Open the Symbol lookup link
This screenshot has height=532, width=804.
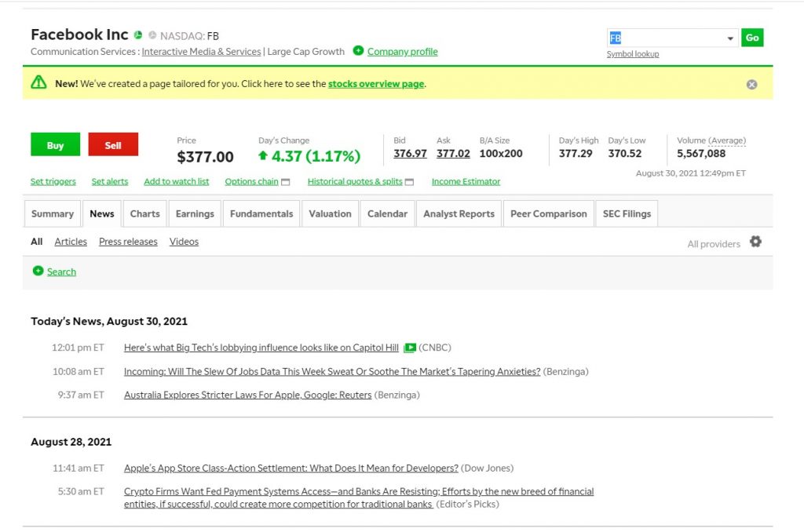point(633,54)
